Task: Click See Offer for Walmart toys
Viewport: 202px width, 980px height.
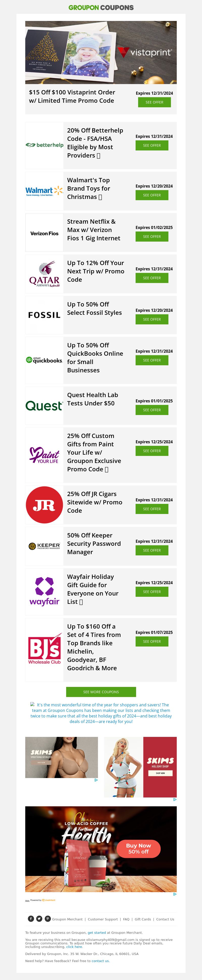Action: [x=152, y=195]
